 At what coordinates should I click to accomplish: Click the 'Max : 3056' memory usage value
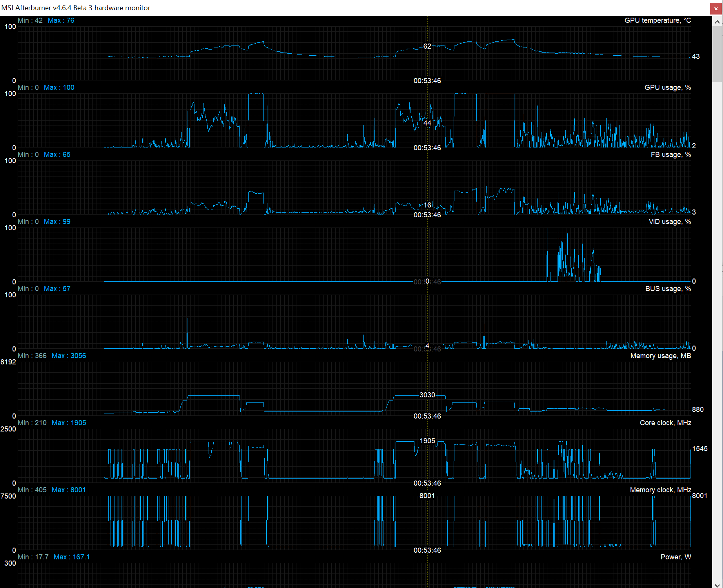click(69, 356)
